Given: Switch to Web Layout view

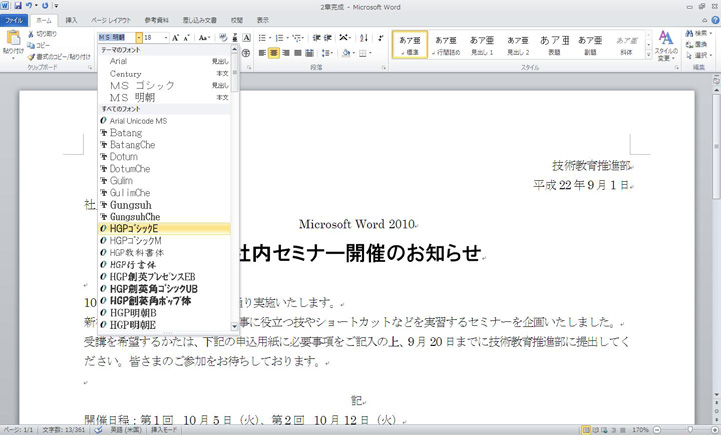Looking at the screenshot, I should point(604,430).
